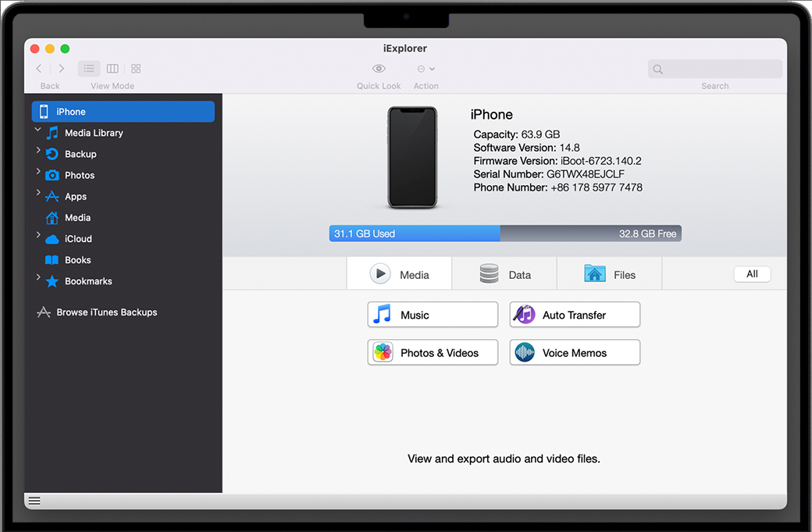
Task: Click the Bookmarks star icon
Action: click(52, 281)
